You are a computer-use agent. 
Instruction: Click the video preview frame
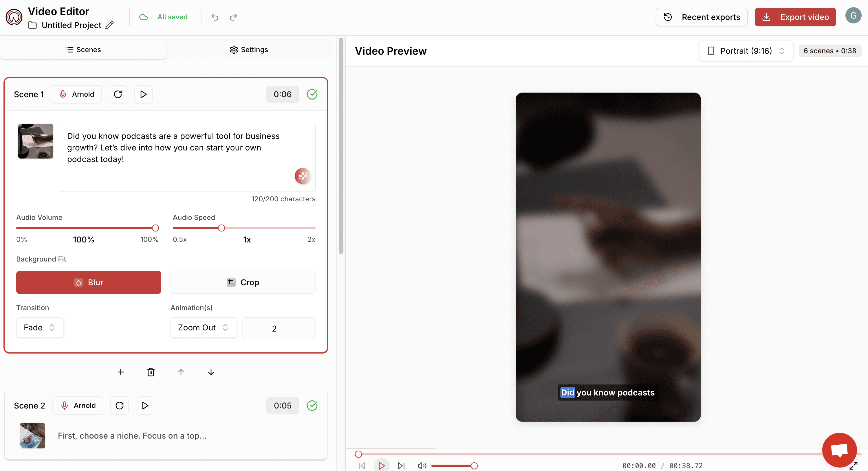608,257
